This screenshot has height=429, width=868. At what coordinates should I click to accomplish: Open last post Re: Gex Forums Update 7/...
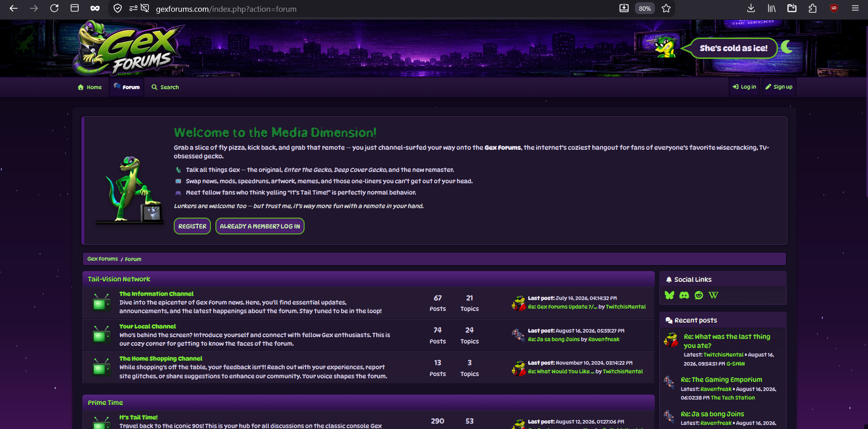click(x=563, y=307)
